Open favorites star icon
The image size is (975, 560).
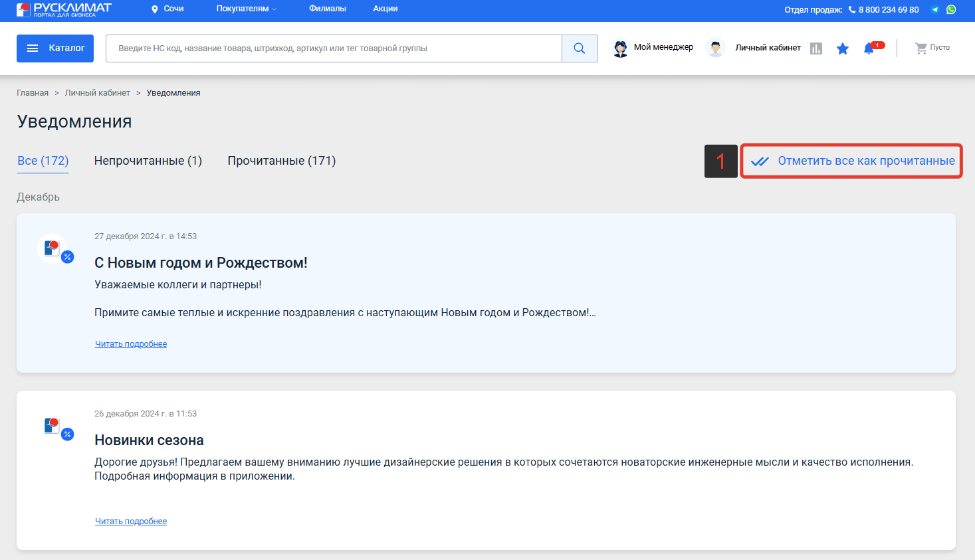(x=843, y=48)
